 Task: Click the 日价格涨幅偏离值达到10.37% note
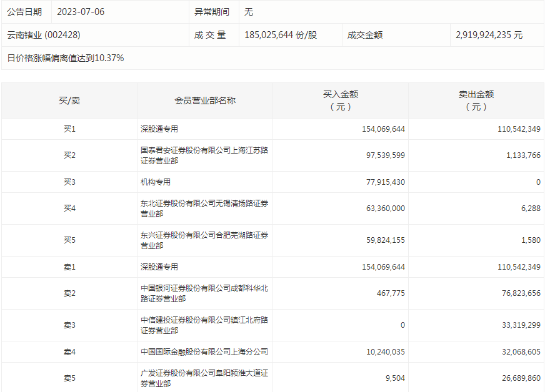click(66, 58)
